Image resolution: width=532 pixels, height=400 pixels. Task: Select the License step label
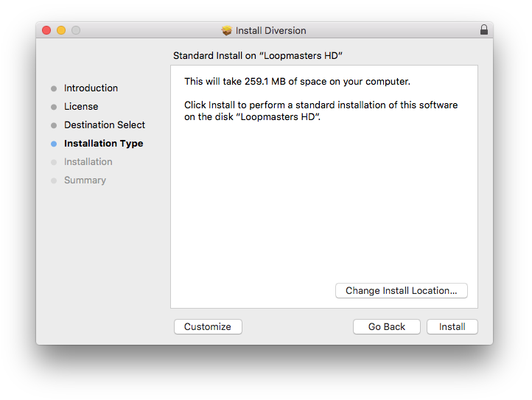click(81, 107)
